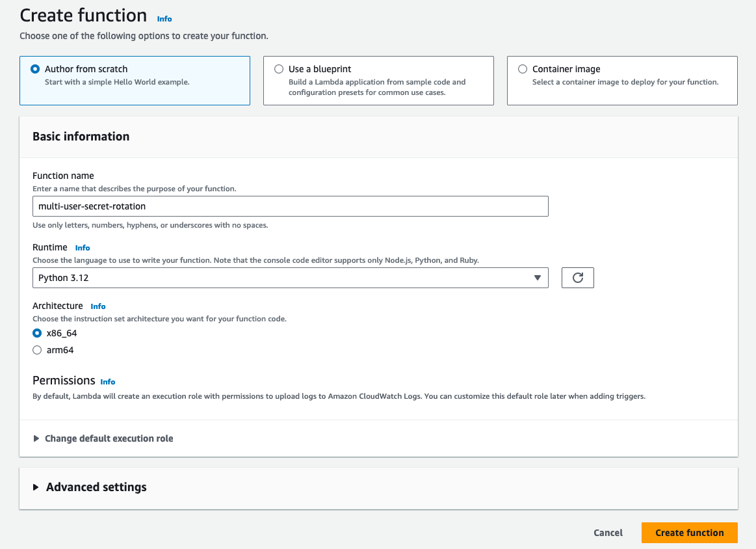Click the Info icon beside the Architecture label
Screen dimensions: 756x549
click(x=98, y=306)
